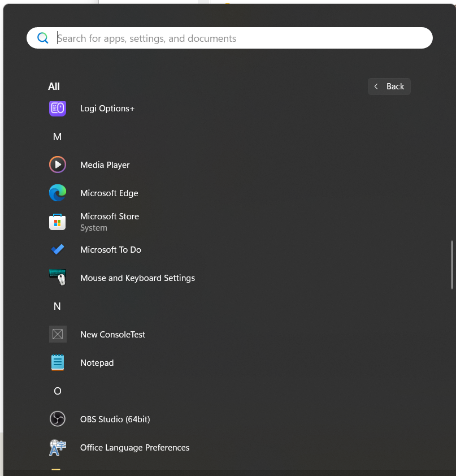This screenshot has height=476, width=456.
Task: Select the "Notepad" label
Action: pos(97,363)
